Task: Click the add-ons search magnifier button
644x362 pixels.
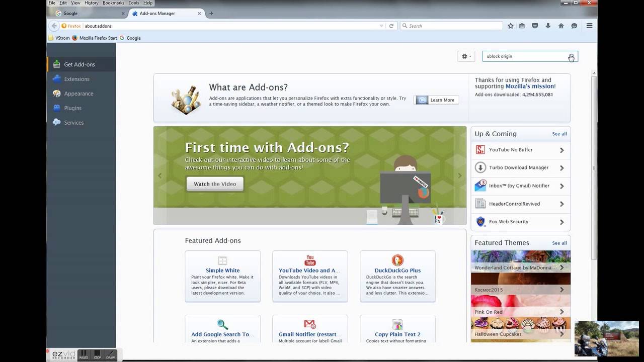Action: pos(572,56)
